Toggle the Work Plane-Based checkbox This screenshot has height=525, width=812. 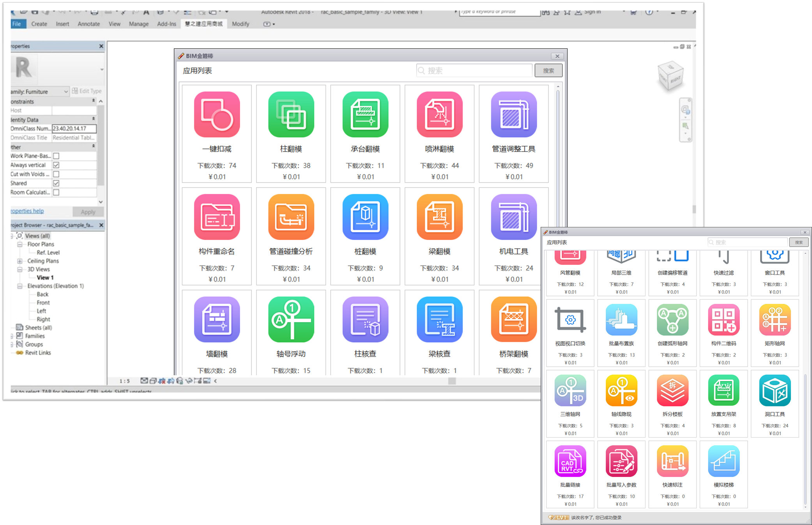point(56,156)
